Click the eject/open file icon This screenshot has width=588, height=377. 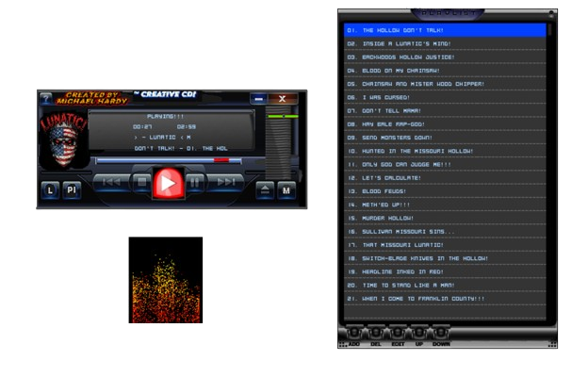[266, 189]
